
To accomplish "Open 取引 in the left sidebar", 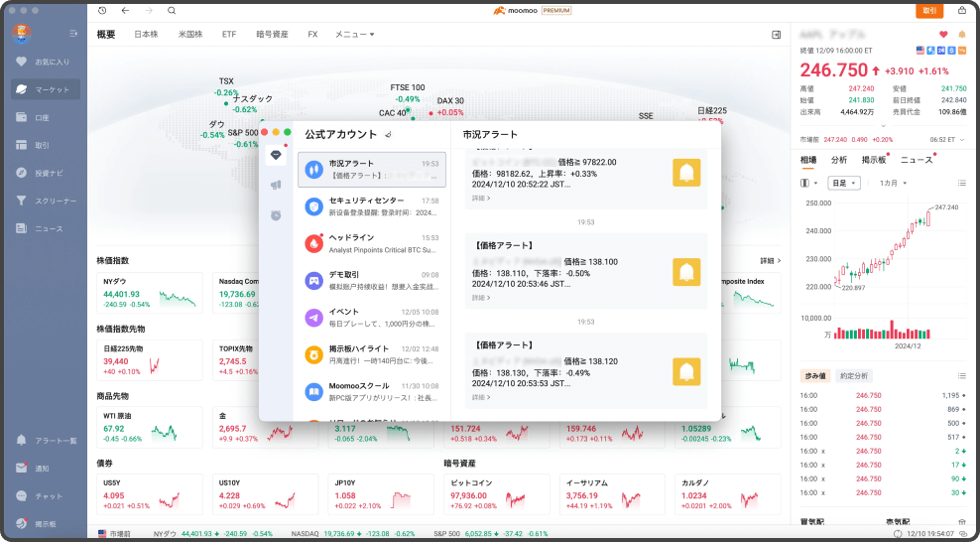I will click(x=46, y=145).
